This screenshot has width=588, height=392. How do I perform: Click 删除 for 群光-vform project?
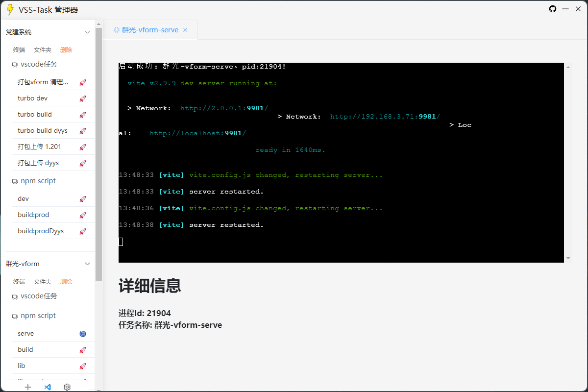coord(66,282)
